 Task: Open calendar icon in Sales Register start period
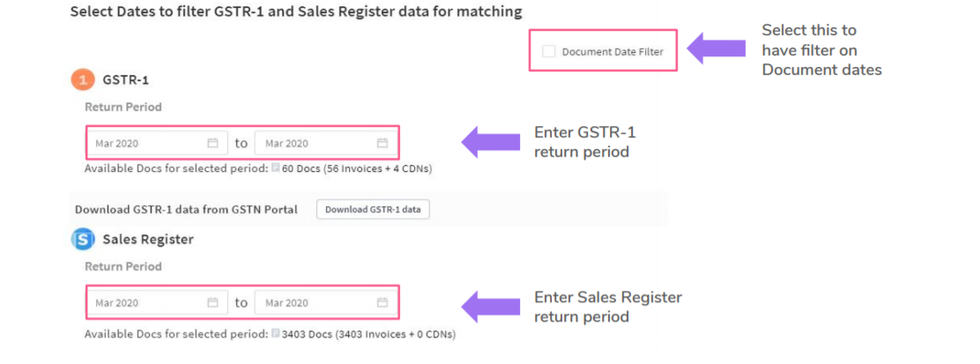click(212, 302)
